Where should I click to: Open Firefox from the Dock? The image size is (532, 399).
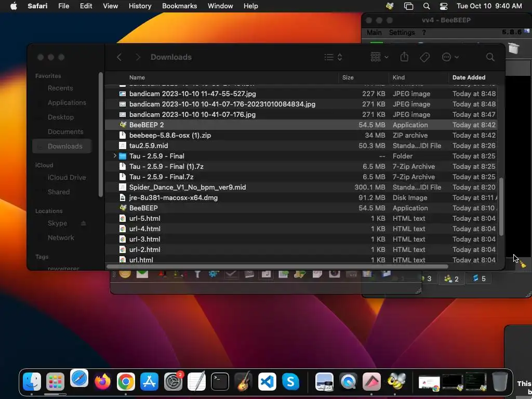point(102,382)
